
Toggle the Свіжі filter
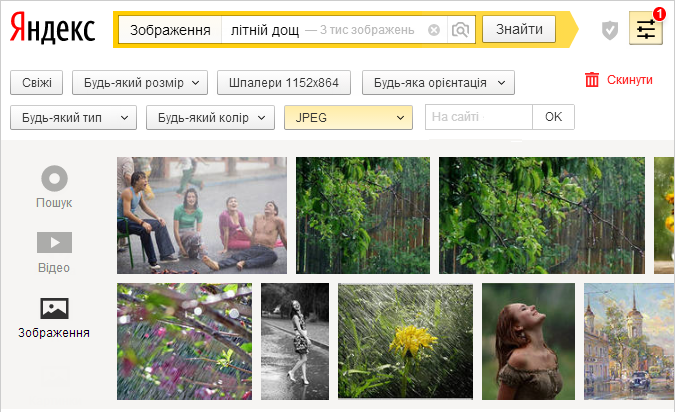point(37,83)
